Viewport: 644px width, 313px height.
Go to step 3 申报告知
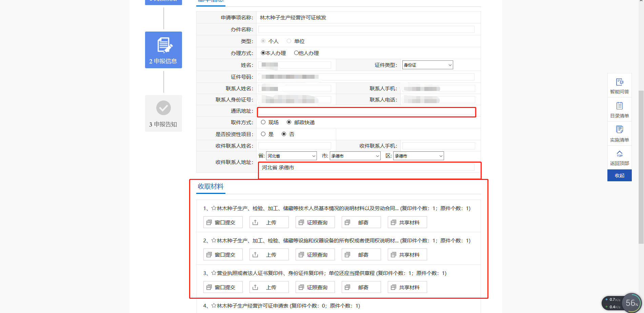pos(163,113)
